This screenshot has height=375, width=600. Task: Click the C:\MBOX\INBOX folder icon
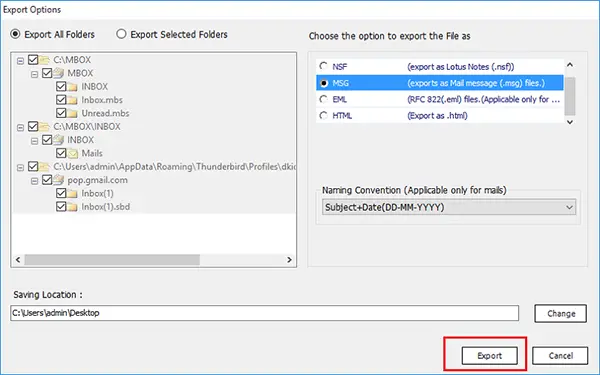point(44,127)
